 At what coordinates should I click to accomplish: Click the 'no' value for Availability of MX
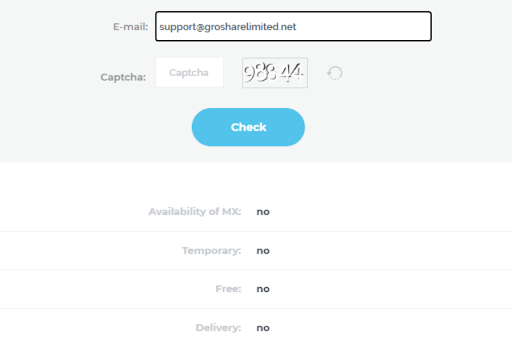(263, 212)
